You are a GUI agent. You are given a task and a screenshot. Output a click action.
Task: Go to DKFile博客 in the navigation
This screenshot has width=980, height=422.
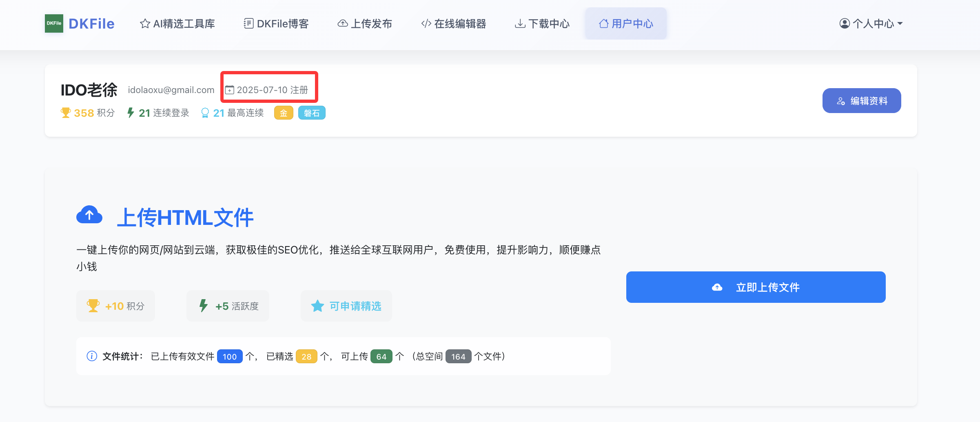pos(276,24)
